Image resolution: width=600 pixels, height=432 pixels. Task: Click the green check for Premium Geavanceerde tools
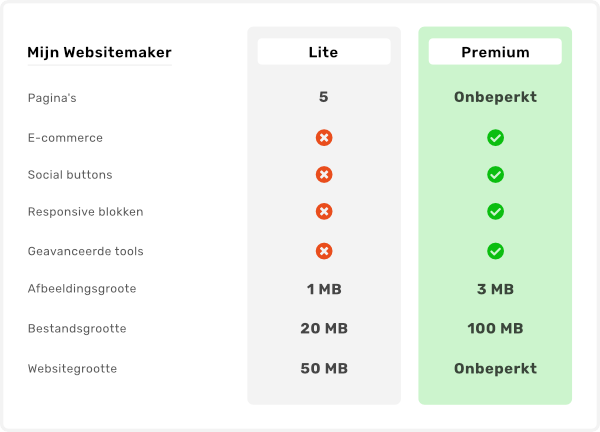495,251
